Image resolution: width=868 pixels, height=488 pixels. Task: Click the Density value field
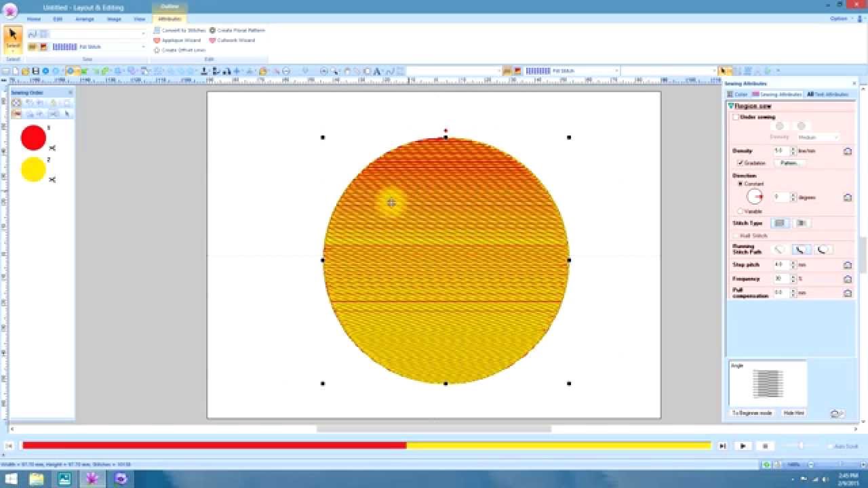click(781, 150)
